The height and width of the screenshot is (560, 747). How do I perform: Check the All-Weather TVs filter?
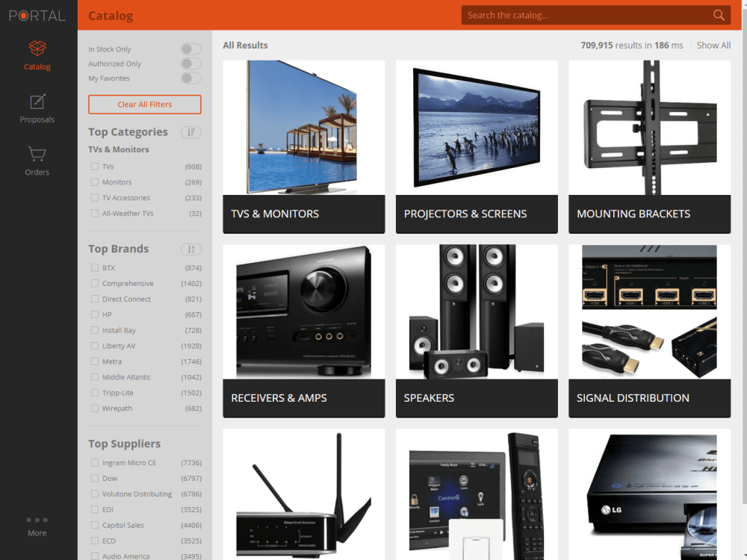tap(95, 214)
